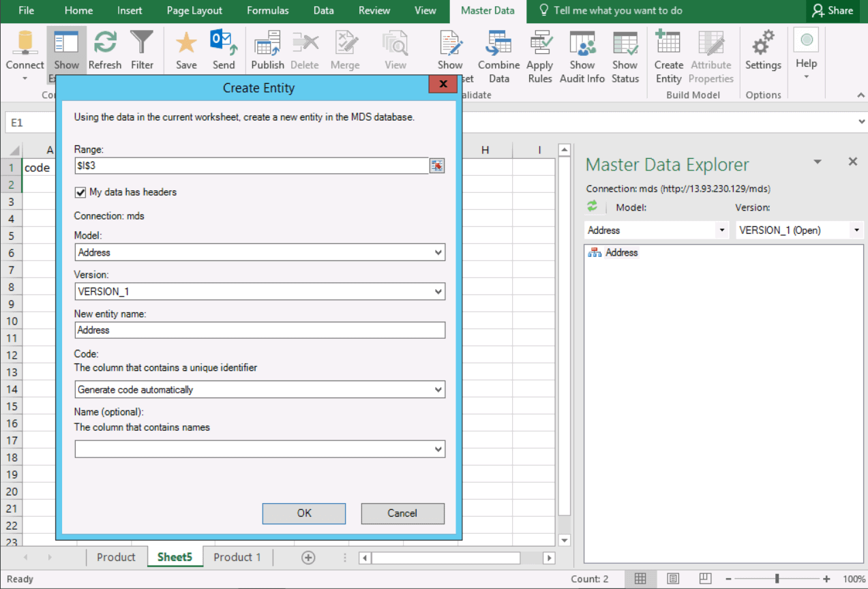This screenshot has width=868, height=589.
Task: Open the Product sheet tab
Action: 117,558
